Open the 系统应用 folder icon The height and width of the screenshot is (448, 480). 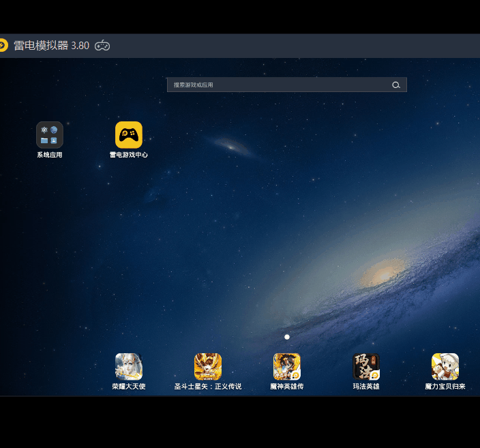50,135
